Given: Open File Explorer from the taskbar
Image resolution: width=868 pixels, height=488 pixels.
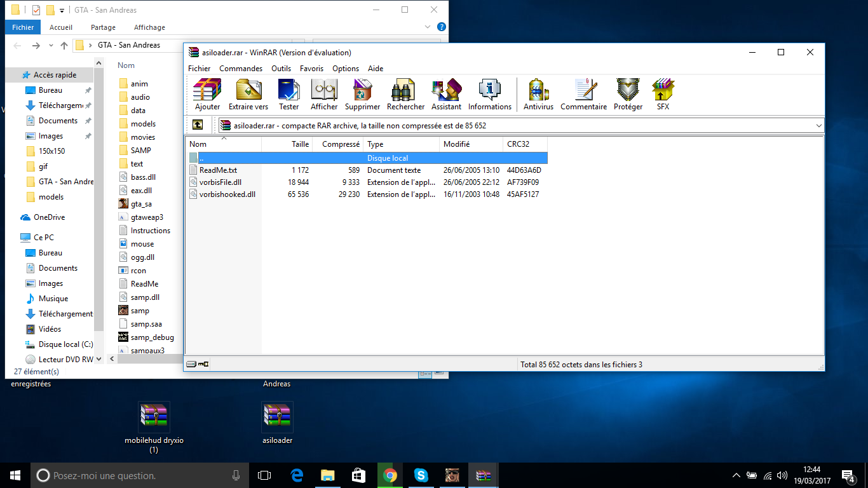Looking at the screenshot, I should (x=327, y=475).
